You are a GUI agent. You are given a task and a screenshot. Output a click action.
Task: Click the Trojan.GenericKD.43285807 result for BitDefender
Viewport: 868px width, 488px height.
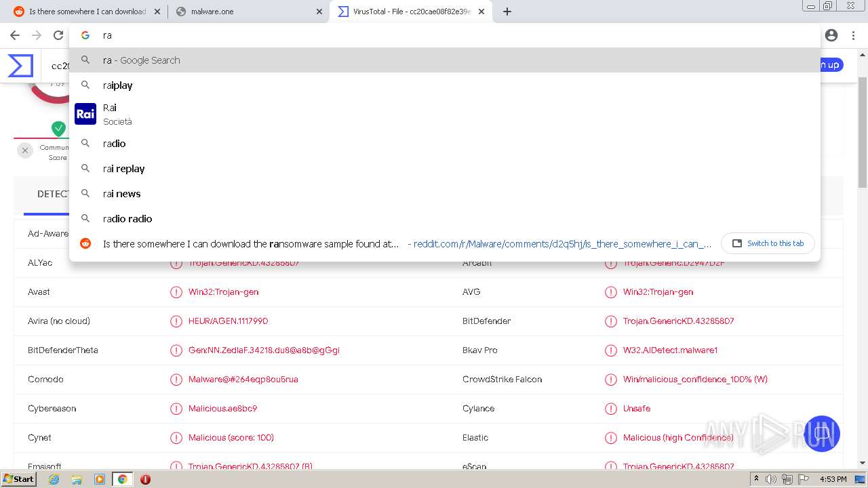click(678, 321)
